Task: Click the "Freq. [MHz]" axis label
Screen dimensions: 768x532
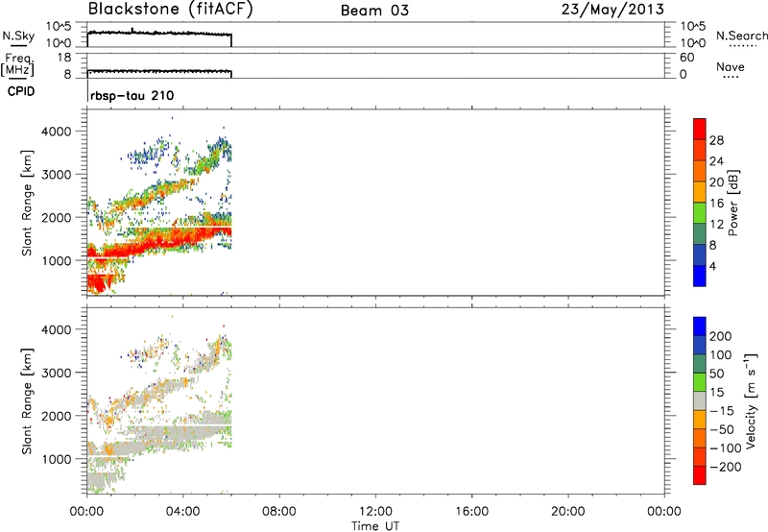Action: pos(18,65)
